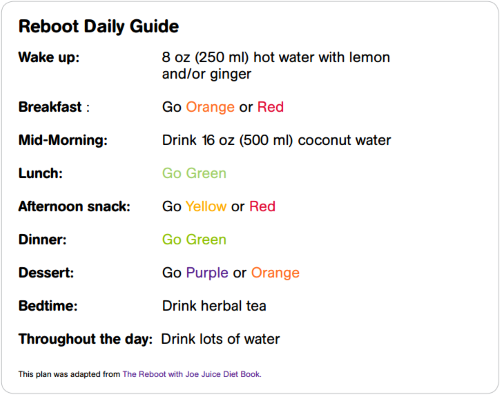This screenshot has width=500, height=395.
Task: Click the word Red in Afternoon snack row
Action: tap(263, 206)
